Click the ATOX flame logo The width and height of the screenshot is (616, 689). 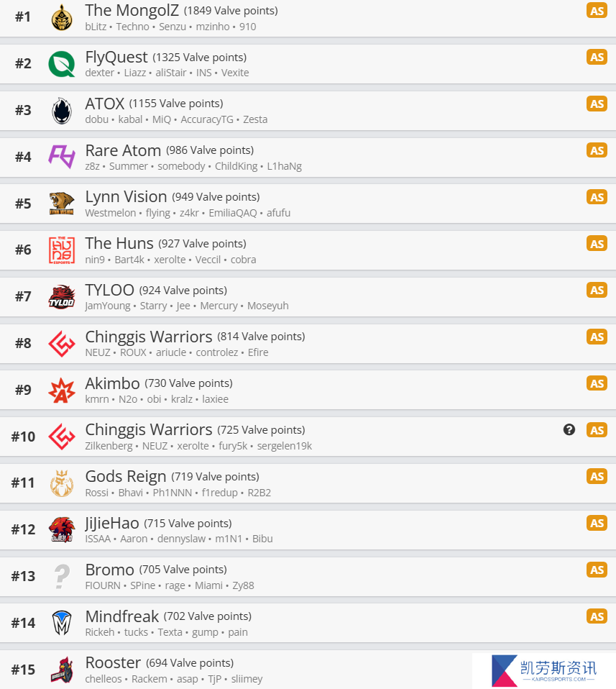coord(62,111)
